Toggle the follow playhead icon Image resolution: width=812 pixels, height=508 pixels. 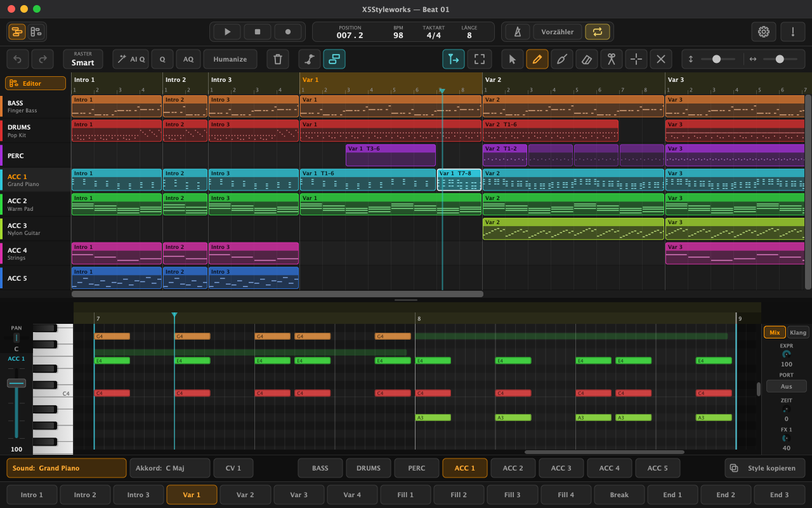(454, 59)
